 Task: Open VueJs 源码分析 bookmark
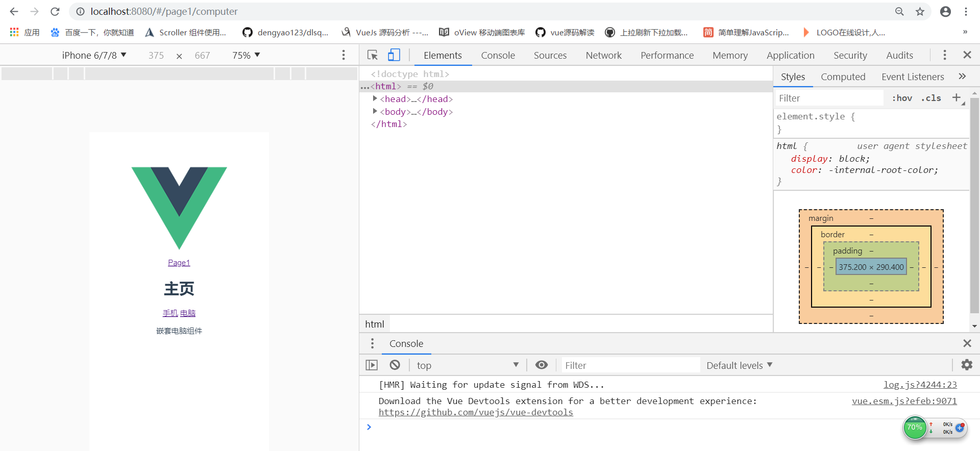(x=385, y=32)
